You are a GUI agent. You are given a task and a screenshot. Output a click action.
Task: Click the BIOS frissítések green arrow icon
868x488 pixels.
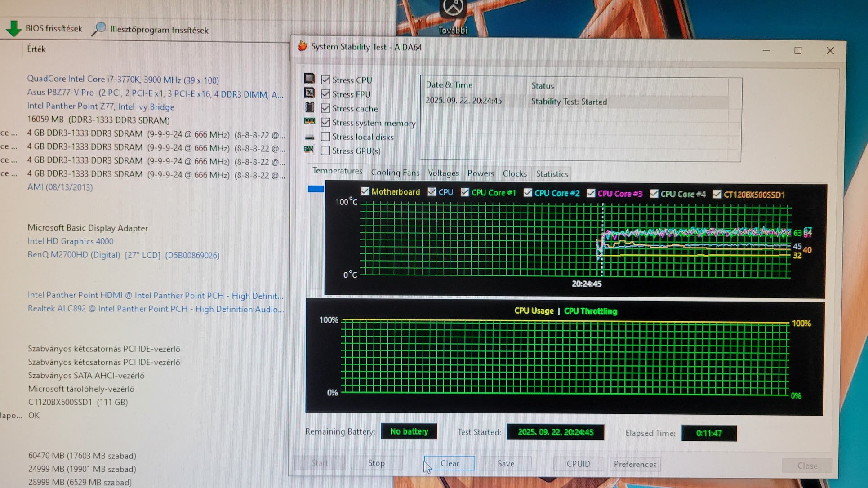(14, 29)
